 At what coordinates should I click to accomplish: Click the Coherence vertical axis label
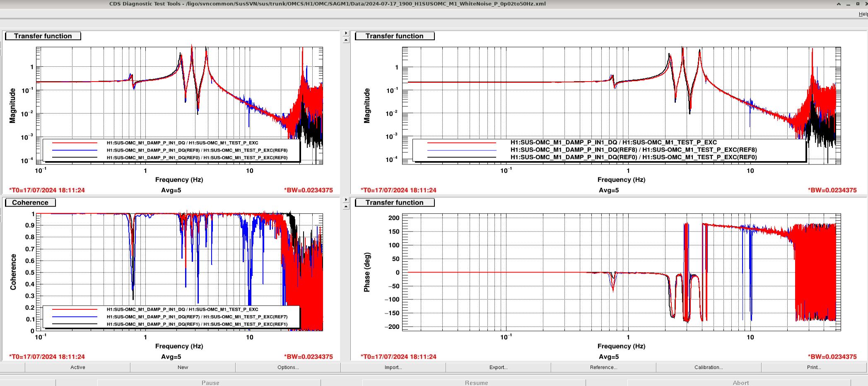coord(13,272)
